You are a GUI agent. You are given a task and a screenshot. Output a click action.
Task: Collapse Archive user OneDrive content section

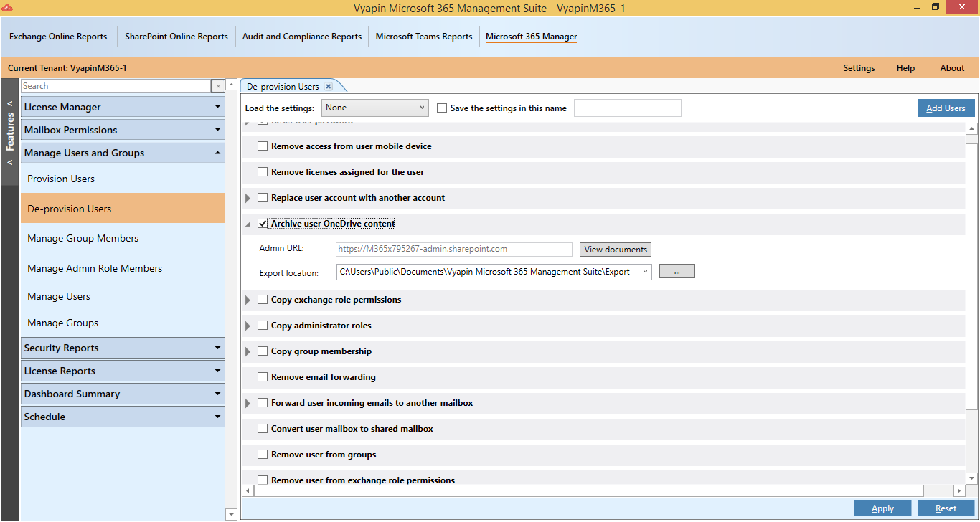pos(248,224)
